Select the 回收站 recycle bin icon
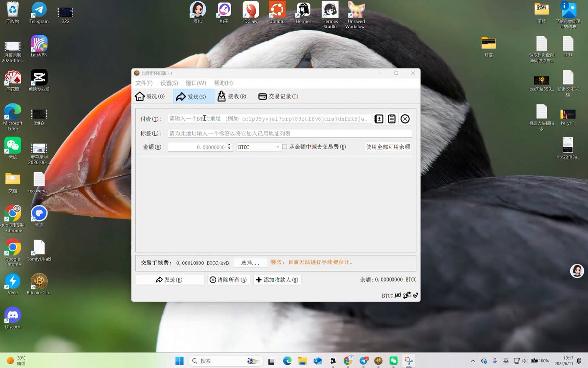The height and width of the screenshot is (368, 588). (x=13, y=13)
